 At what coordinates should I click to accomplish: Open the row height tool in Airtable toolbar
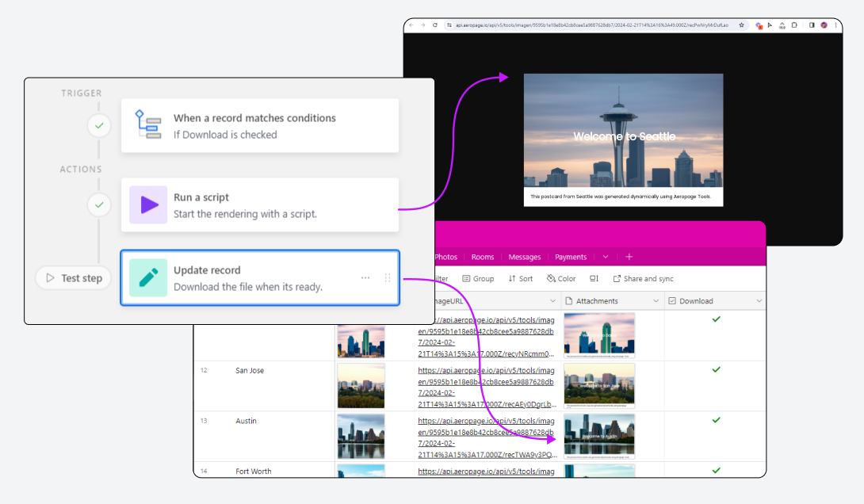point(594,279)
